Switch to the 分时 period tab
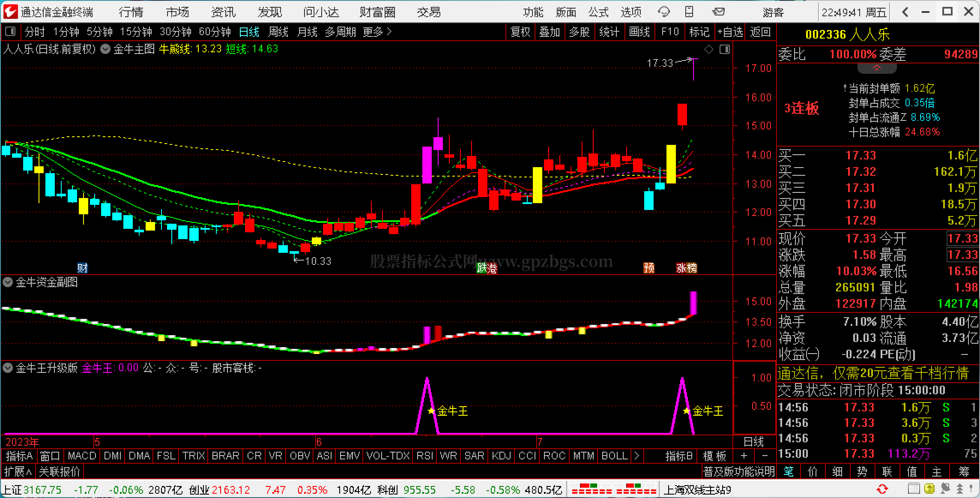 (x=35, y=32)
